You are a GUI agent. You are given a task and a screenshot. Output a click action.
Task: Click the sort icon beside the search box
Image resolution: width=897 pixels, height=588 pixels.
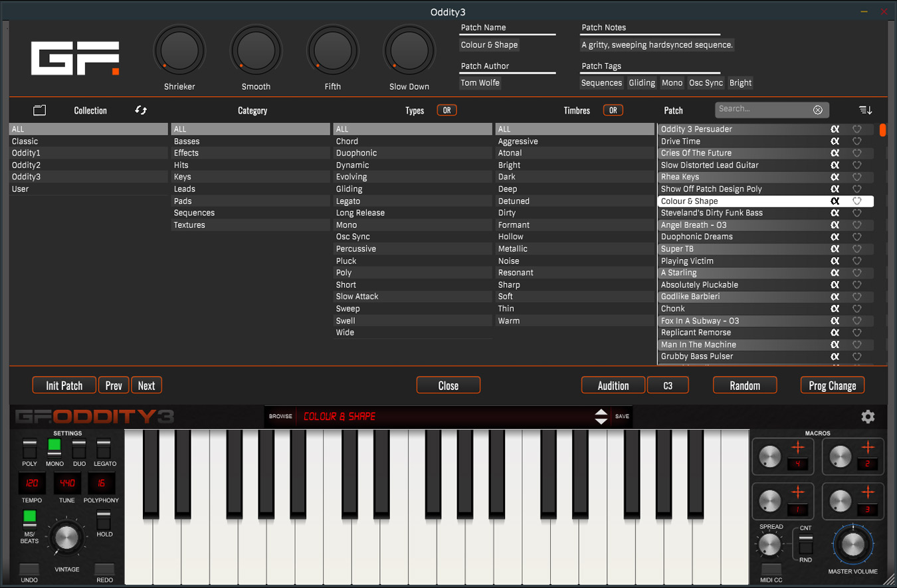tap(865, 110)
